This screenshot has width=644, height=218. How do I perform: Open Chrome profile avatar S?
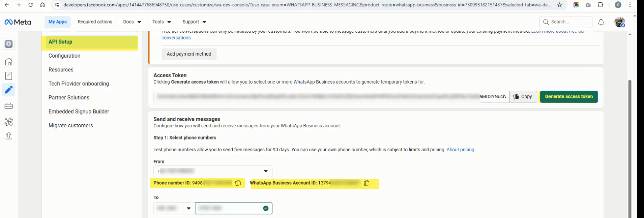[x=618, y=5]
